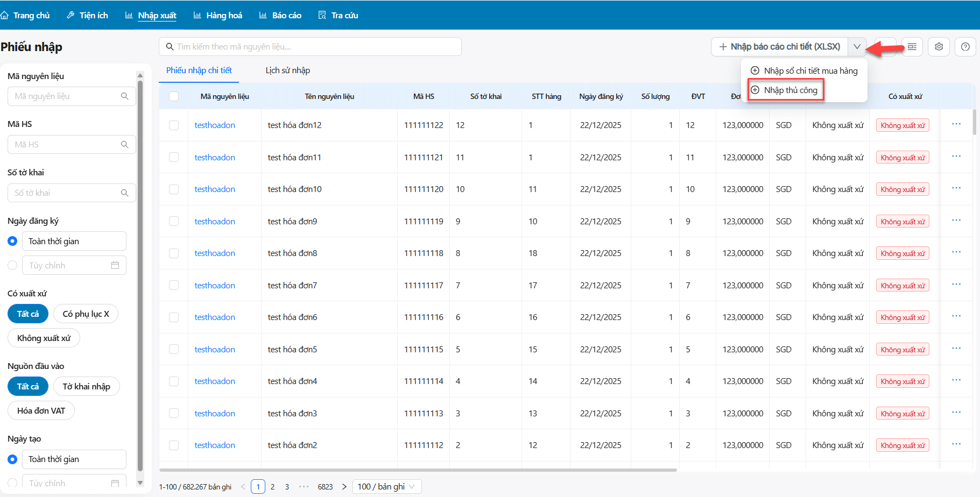Screen dimensions: 980x497
Task: Click the search icon in Mã HS field
Action: [x=124, y=145]
